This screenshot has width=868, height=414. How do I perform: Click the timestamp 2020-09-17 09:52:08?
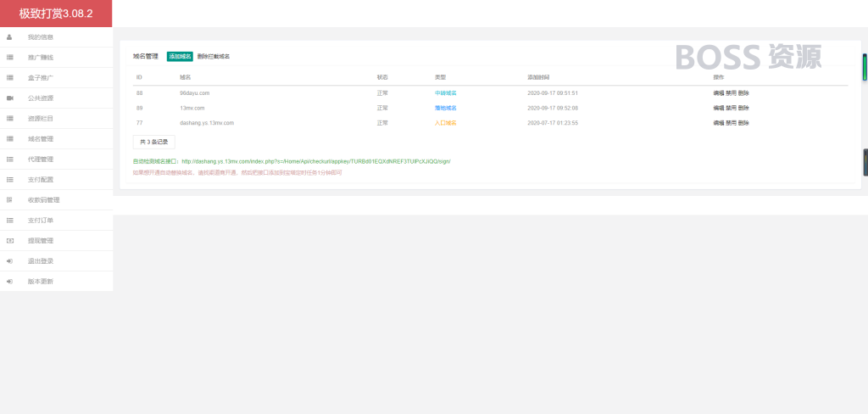click(x=553, y=108)
